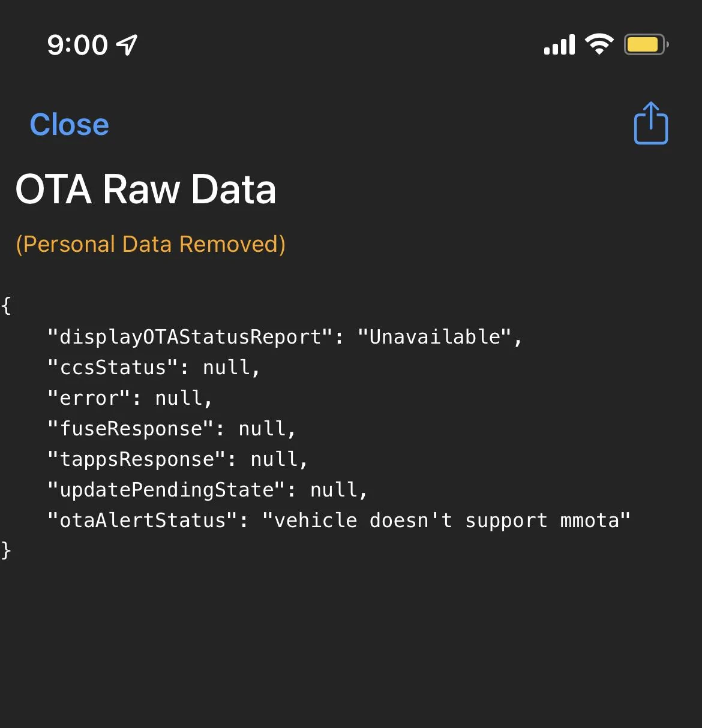This screenshot has width=702, height=728.
Task: Tap the 9:00 clock in status bar
Action: click(x=77, y=45)
